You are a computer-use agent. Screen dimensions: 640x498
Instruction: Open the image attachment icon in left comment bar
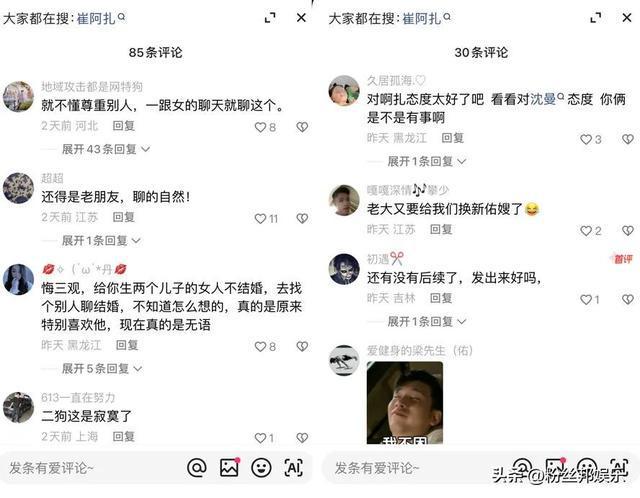tap(229, 468)
